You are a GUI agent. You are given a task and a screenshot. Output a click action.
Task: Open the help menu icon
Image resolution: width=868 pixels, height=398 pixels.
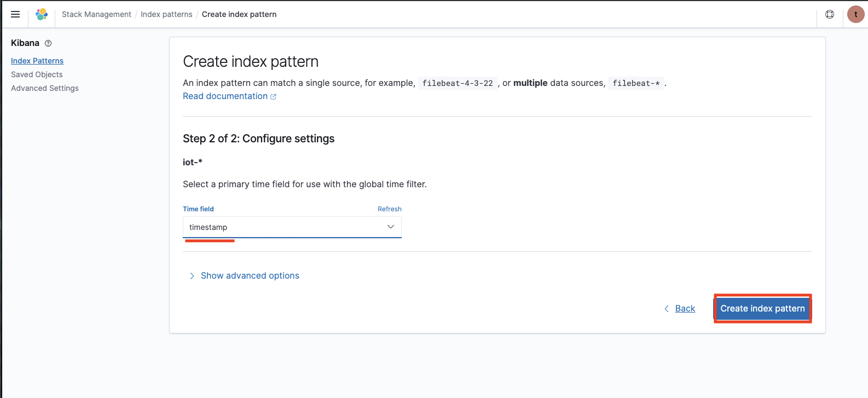click(830, 14)
